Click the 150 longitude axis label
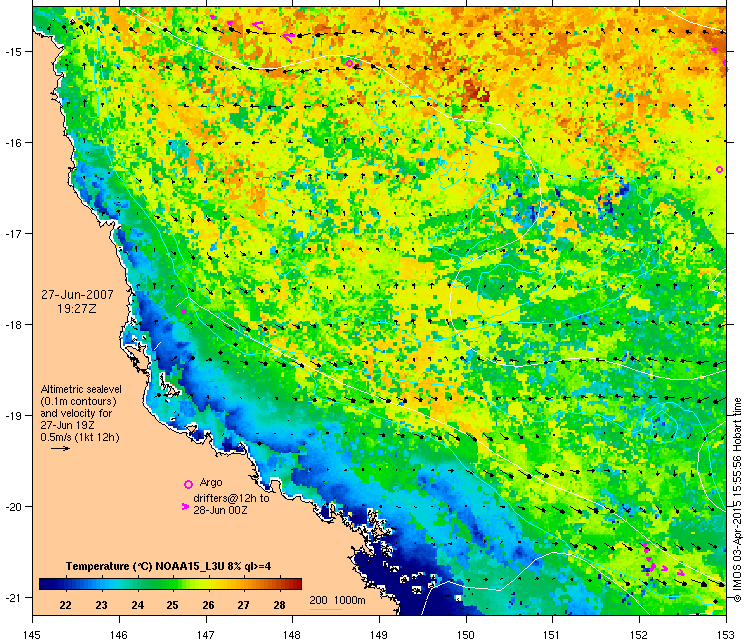750x640 pixels. coord(466,634)
